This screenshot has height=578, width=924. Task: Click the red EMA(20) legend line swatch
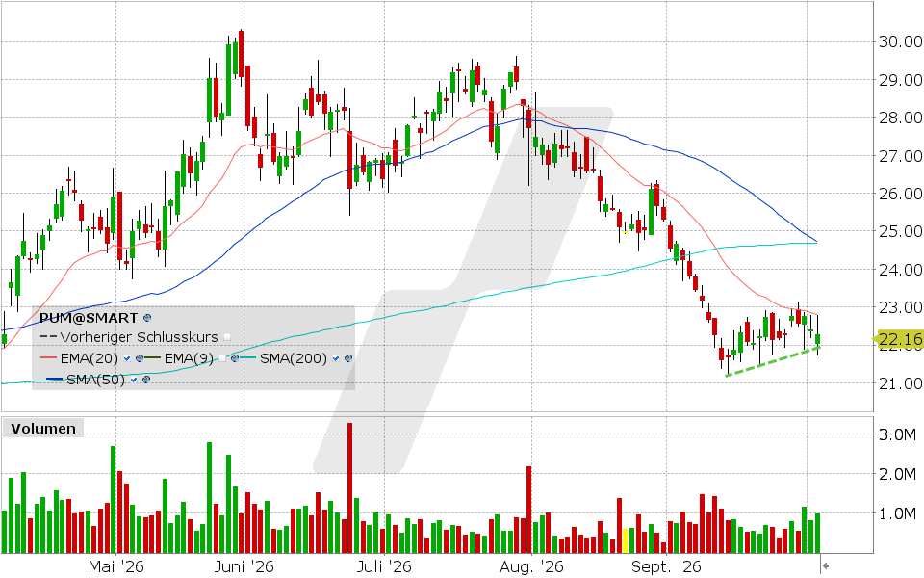click(48, 357)
